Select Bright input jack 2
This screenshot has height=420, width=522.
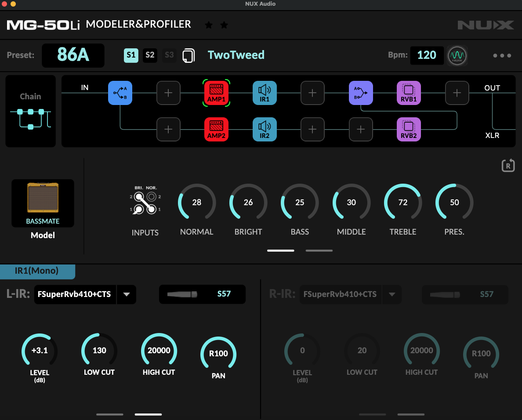point(139,197)
